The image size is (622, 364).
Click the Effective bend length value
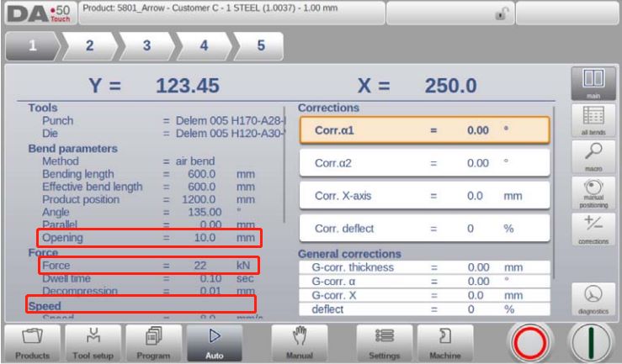[x=201, y=187]
